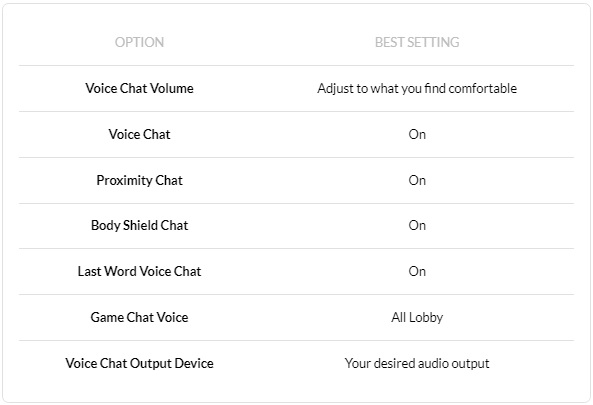Click the On value for Last Word Voice Chat
Image resolution: width=593 pixels, height=405 pixels.
coord(417,272)
